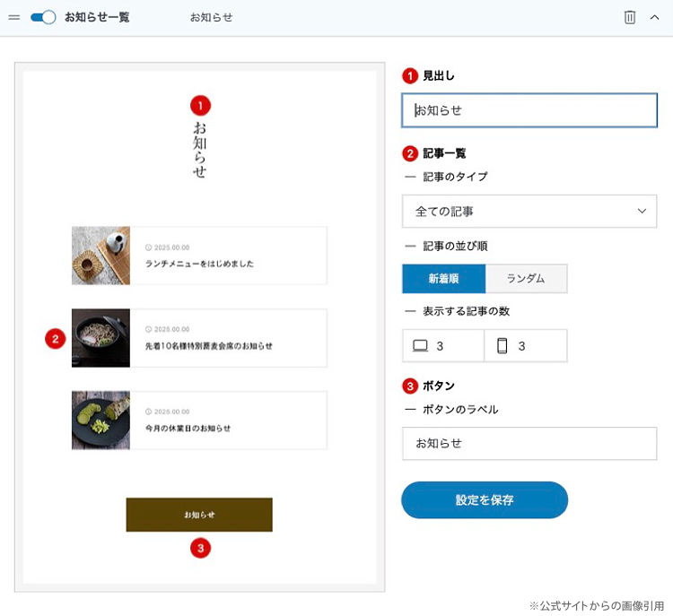The height and width of the screenshot is (616, 673).
Task: Click the drag handle icon beside toggle
Action: pos(14,17)
